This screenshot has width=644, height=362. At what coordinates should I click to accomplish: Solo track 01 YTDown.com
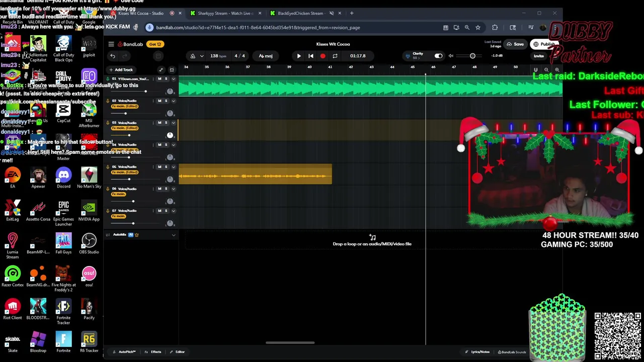click(x=166, y=79)
